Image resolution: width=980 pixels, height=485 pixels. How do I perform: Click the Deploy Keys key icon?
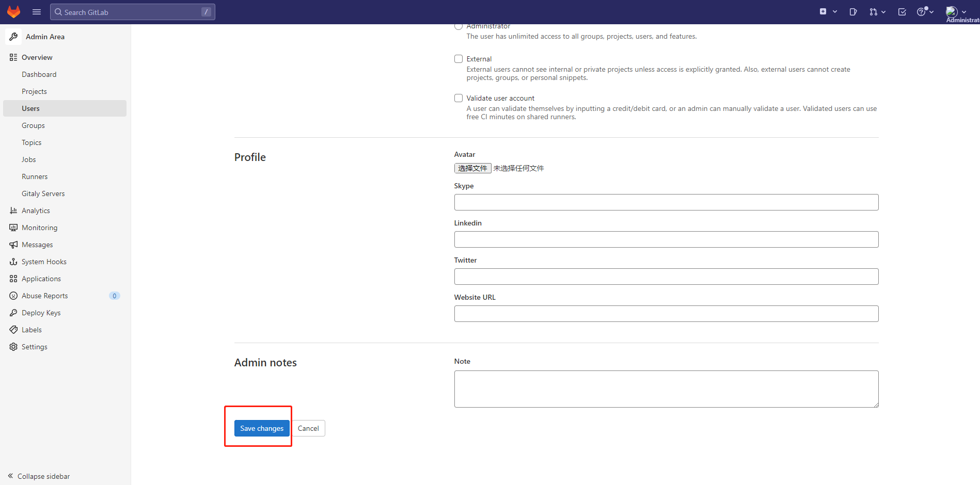tap(13, 313)
